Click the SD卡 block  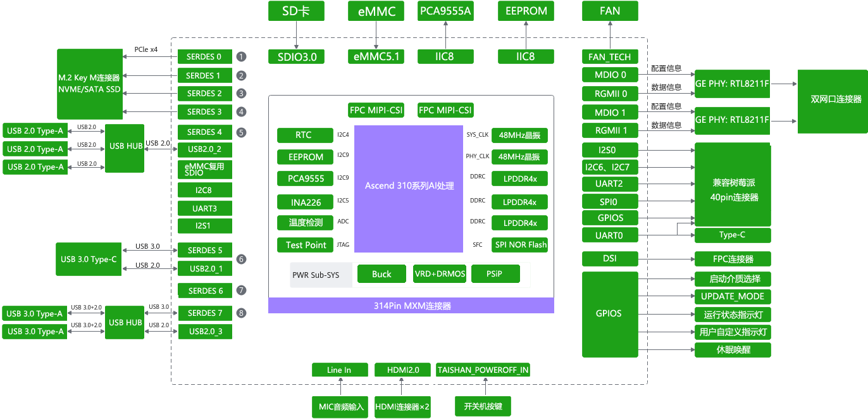click(x=297, y=11)
